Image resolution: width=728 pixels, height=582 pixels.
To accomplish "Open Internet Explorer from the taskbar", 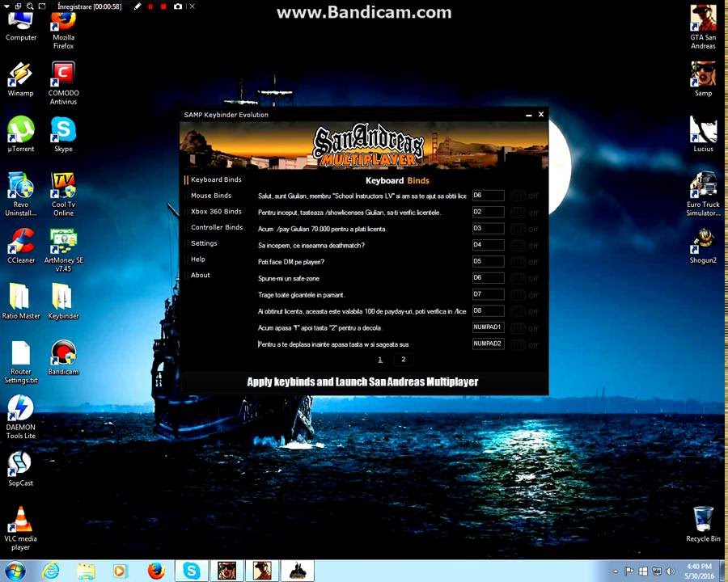I will (51, 571).
